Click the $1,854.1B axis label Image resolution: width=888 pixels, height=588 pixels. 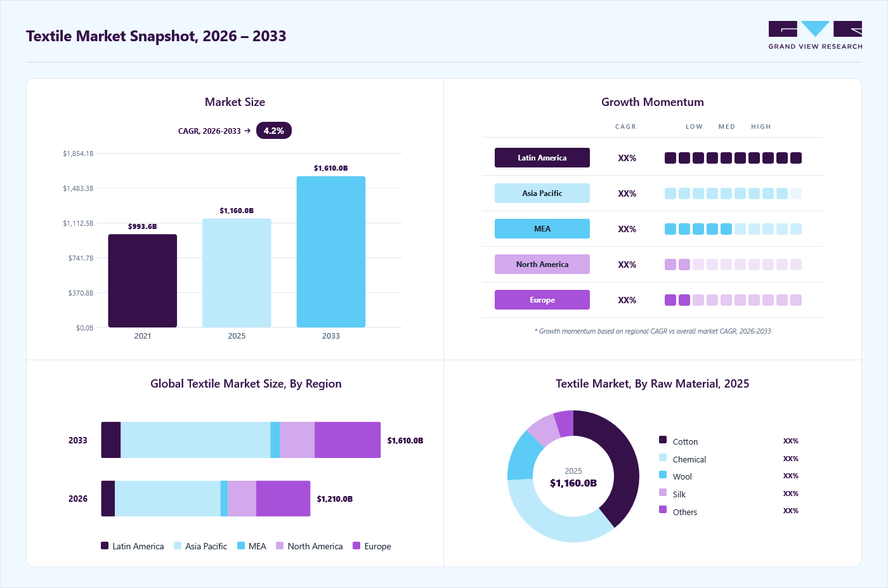pos(78,154)
